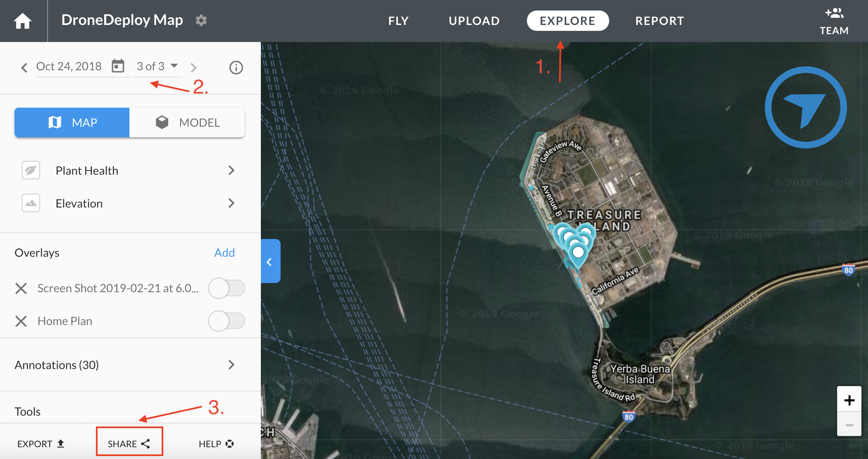868x459 pixels.
Task: Click the compass location arrow icon
Action: (805, 107)
